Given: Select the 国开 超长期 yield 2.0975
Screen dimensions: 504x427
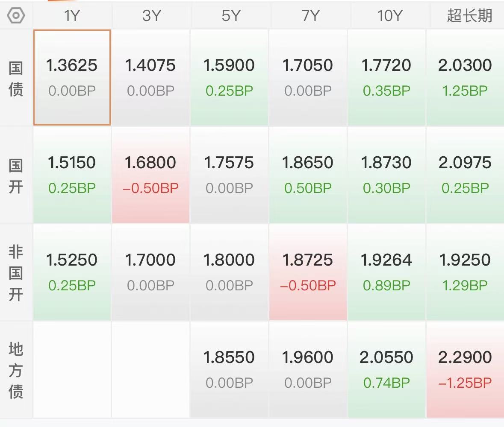Looking at the screenshot, I should [x=465, y=175].
